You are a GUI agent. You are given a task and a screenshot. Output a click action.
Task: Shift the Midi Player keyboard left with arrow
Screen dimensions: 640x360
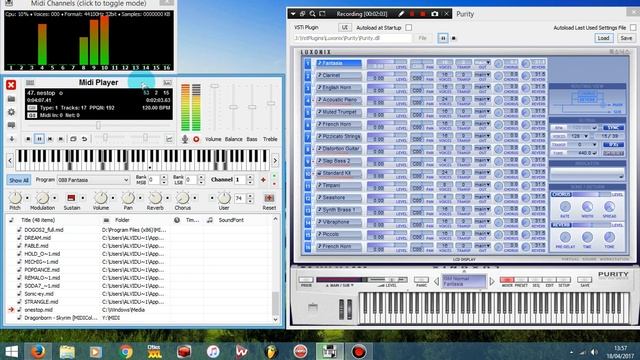coord(10,161)
